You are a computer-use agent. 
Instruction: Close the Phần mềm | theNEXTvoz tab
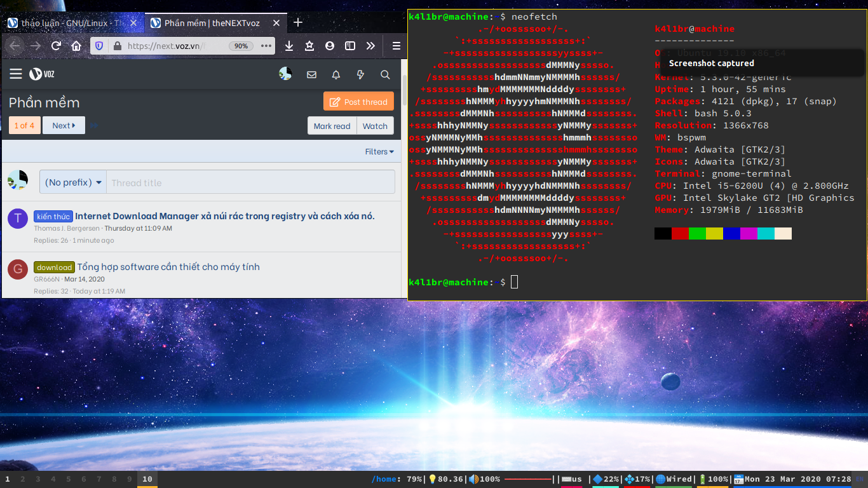point(278,23)
